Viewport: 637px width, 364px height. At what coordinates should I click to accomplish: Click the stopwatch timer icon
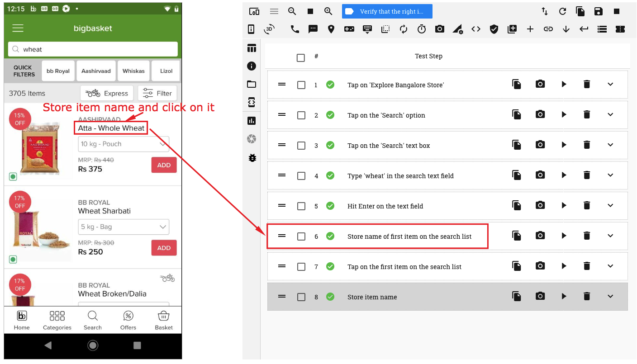click(x=422, y=29)
